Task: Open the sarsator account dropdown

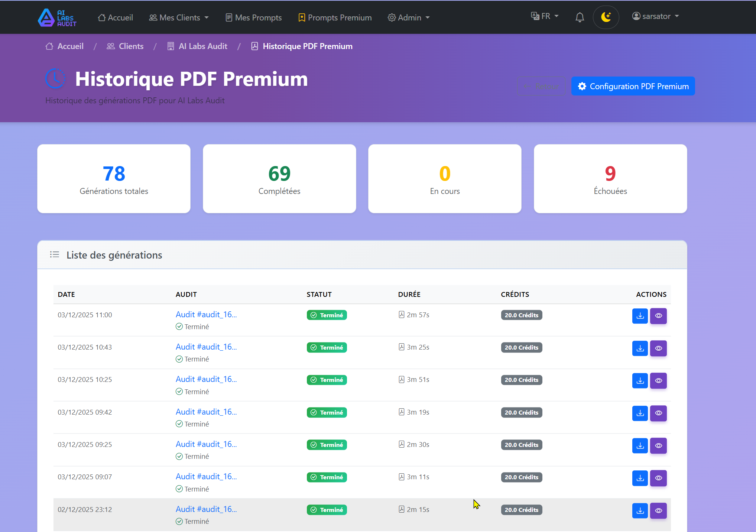Action: [x=655, y=16]
